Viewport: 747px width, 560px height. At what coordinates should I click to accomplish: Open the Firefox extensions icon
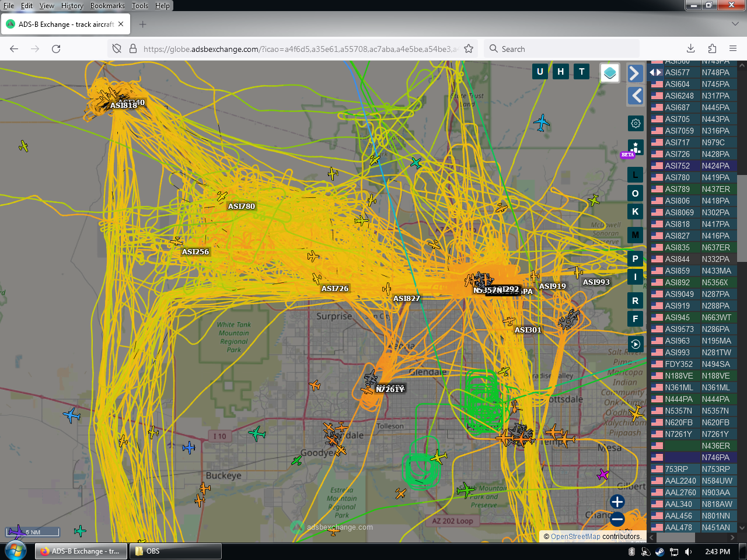coord(712,49)
